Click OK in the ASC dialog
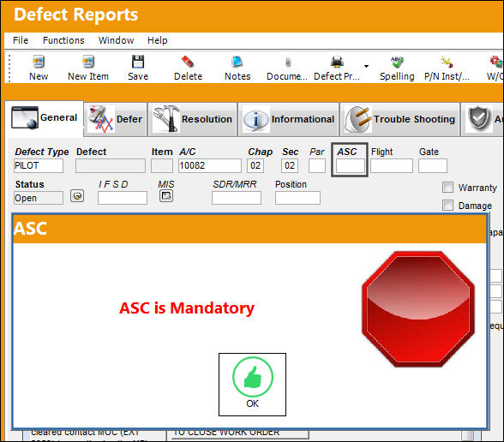Viewport: 504px width, 442px height. pos(252,385)
